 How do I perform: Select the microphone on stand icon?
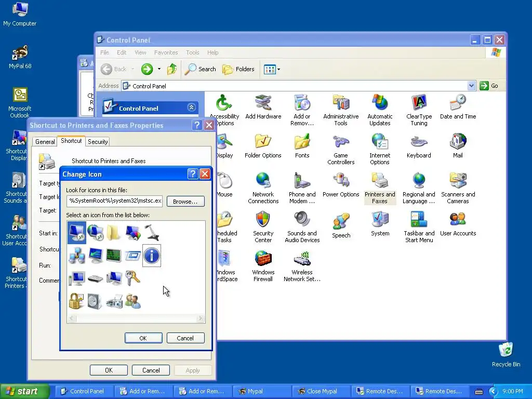pos(151,232)
